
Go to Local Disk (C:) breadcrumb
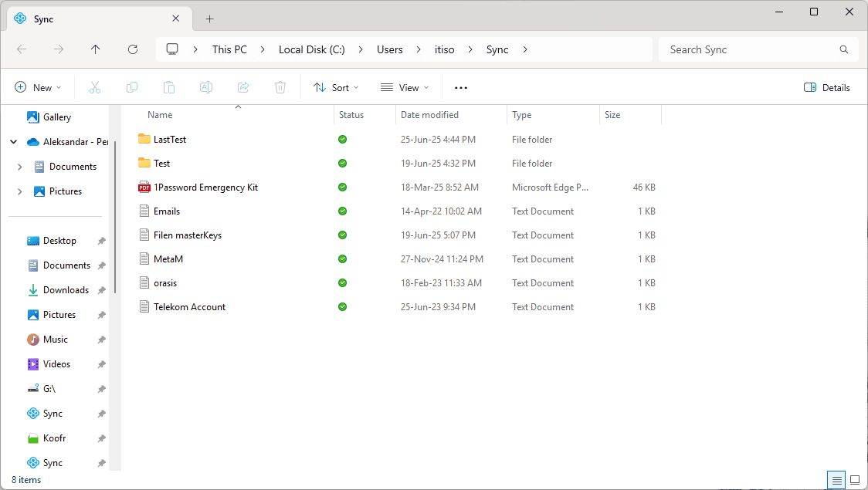tap(312, 49)
